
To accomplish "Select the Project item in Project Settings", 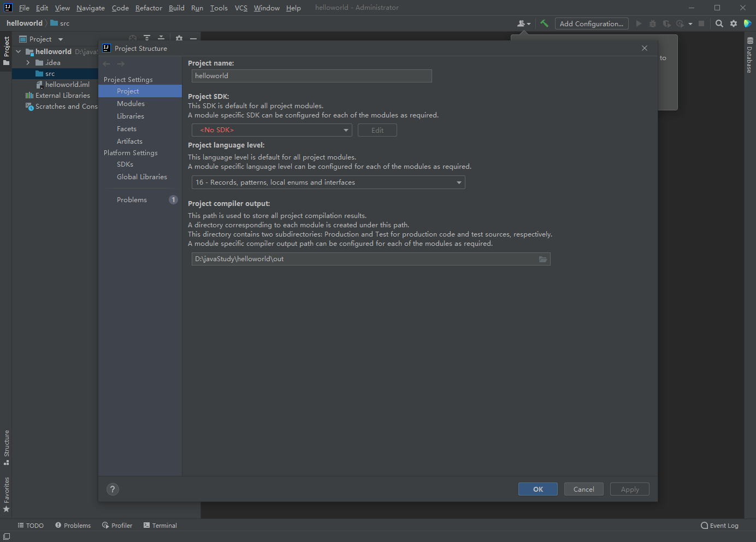I will click(x=140, y=91).
